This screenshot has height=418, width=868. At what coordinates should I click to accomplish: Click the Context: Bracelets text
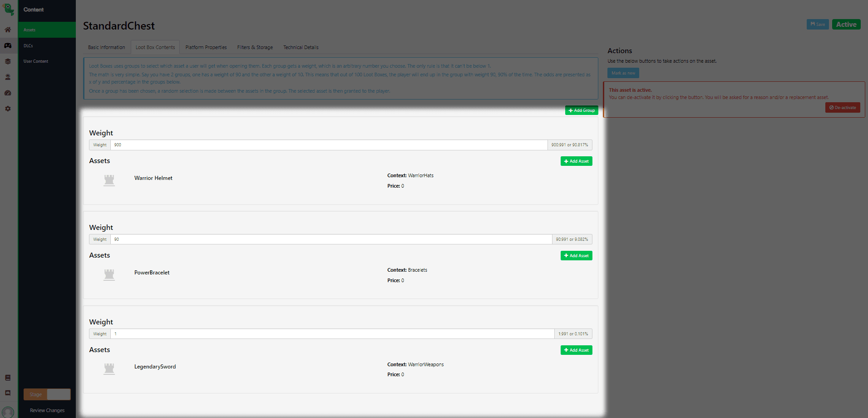coord(407,270)
